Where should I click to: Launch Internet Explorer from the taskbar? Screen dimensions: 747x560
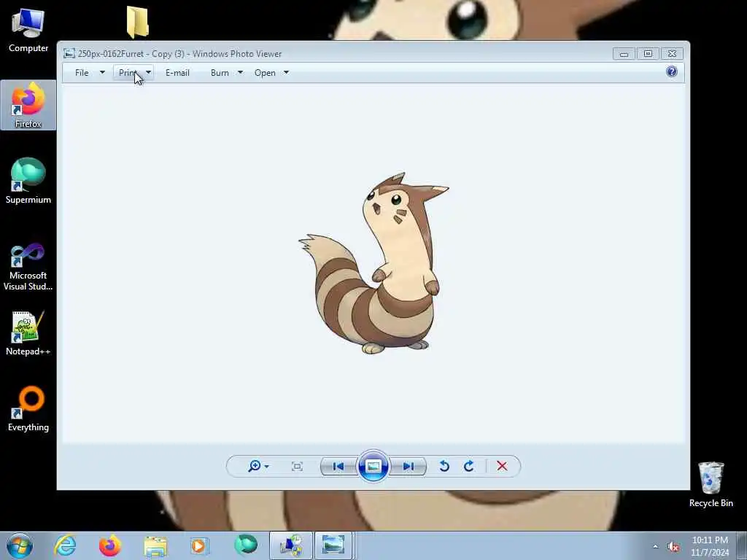[65, 545]
